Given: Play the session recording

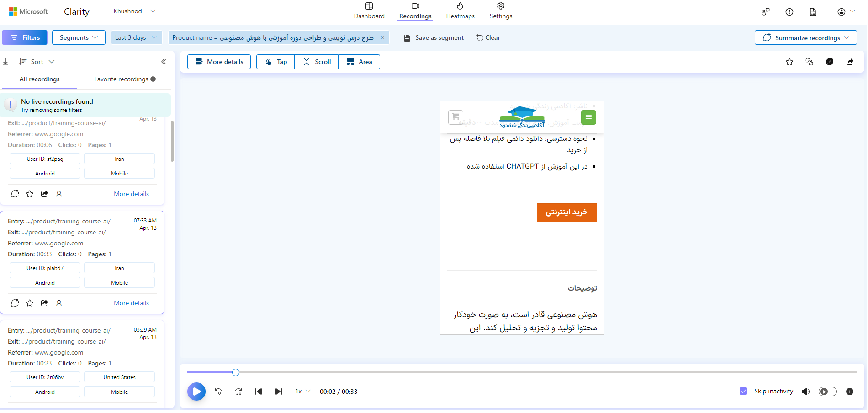Looking at the screenshot, I should click(x=196, y=392).
